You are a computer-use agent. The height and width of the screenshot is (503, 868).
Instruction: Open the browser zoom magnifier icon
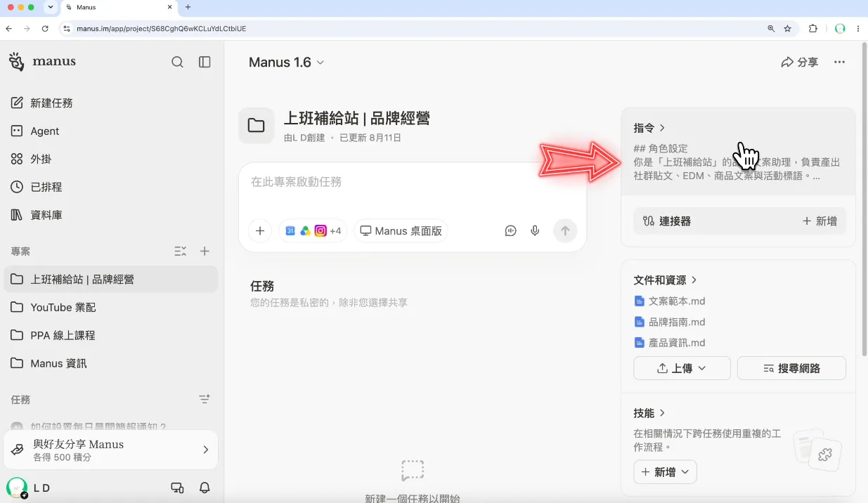click(771, 29)
